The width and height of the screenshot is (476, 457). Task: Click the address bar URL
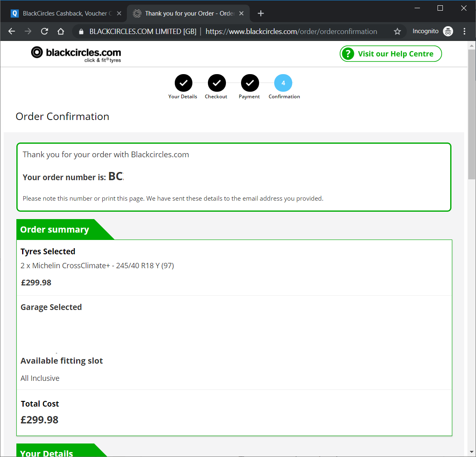[291, 32]
